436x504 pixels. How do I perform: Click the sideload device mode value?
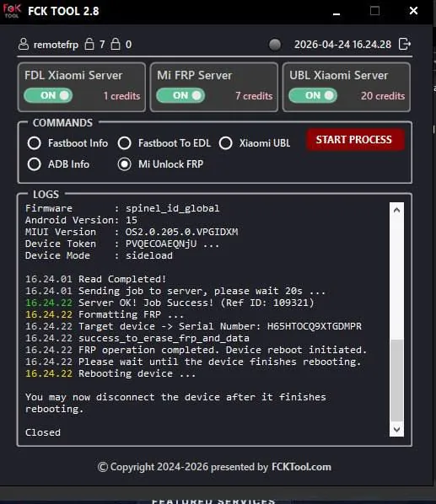pyautogui.click(x=149, y=255)
